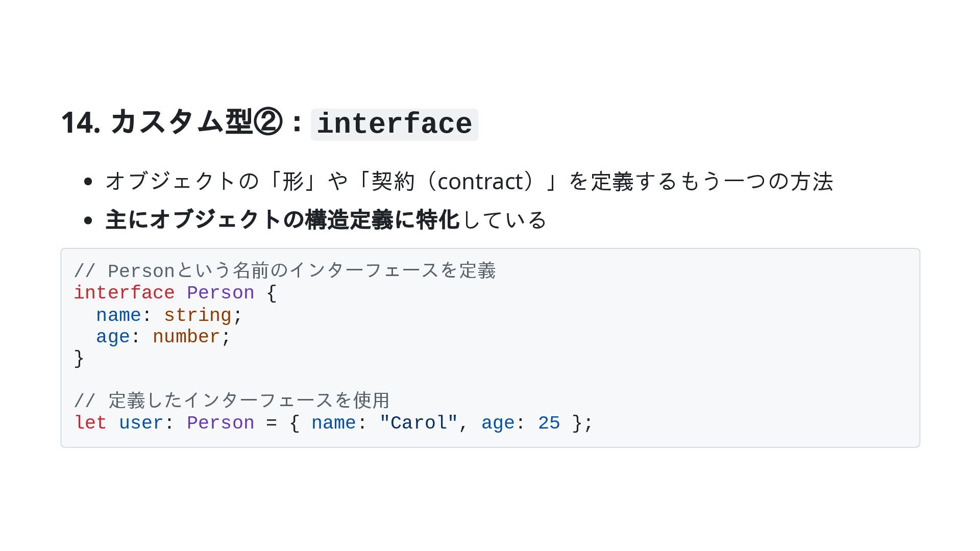Click the "string" type in the code
The image size is (980, 551).
coord(198,315)
